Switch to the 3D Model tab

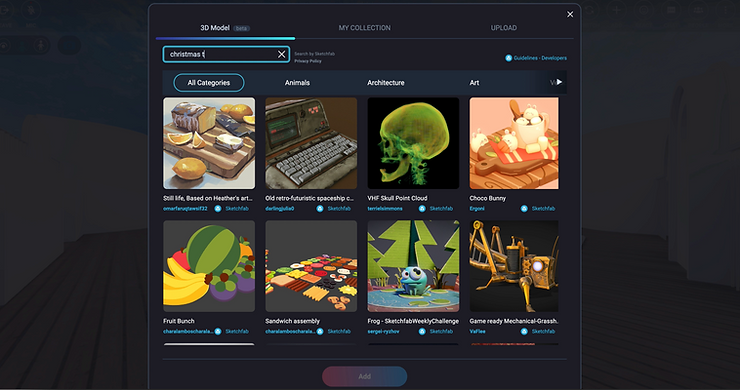[225, 28]
